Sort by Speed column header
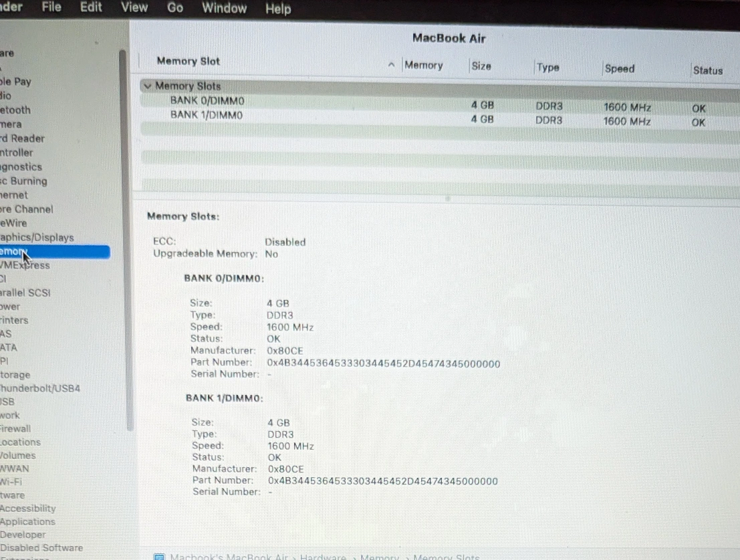The height and width of the screenshot is (560, 740). pyautogui.click(x=620, y=68)
